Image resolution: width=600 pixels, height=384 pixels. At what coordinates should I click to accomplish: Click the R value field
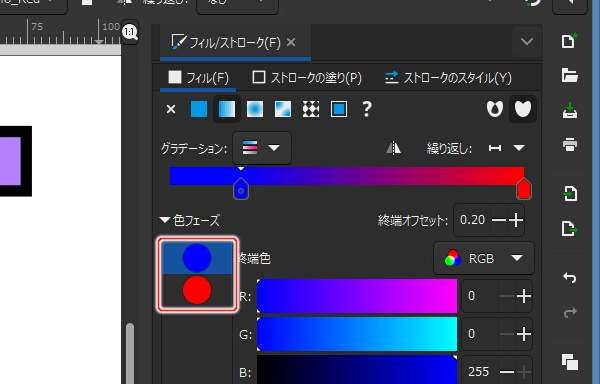[x=480, y=296]
